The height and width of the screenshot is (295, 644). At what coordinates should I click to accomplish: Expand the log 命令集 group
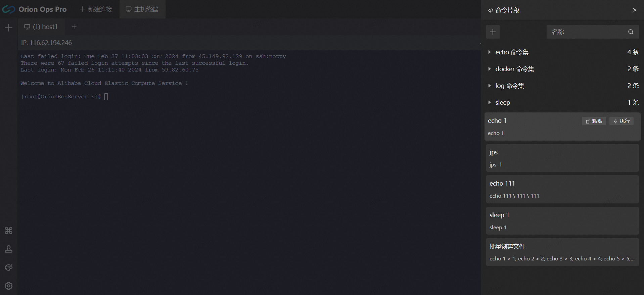click(509, 86)
